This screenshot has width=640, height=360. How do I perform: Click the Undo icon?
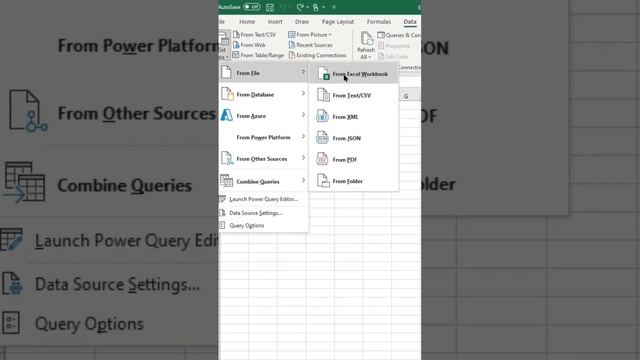coord(283,7)
